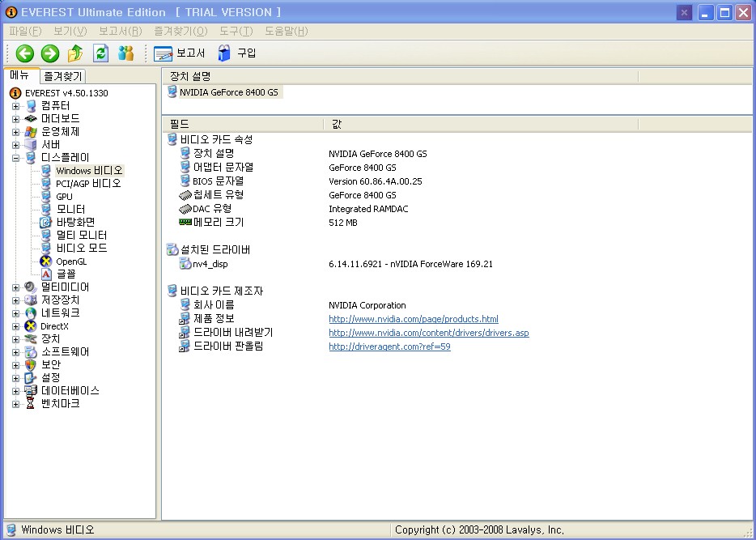Click the 네트워크 network icon
The height and width of the screenshot is (540, 756).
click(x=31, y=313)
